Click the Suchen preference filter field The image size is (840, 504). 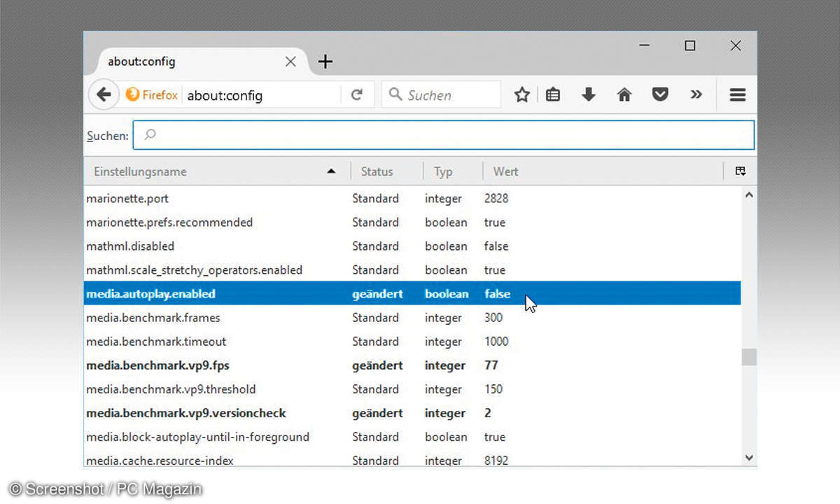click(444, 135)
